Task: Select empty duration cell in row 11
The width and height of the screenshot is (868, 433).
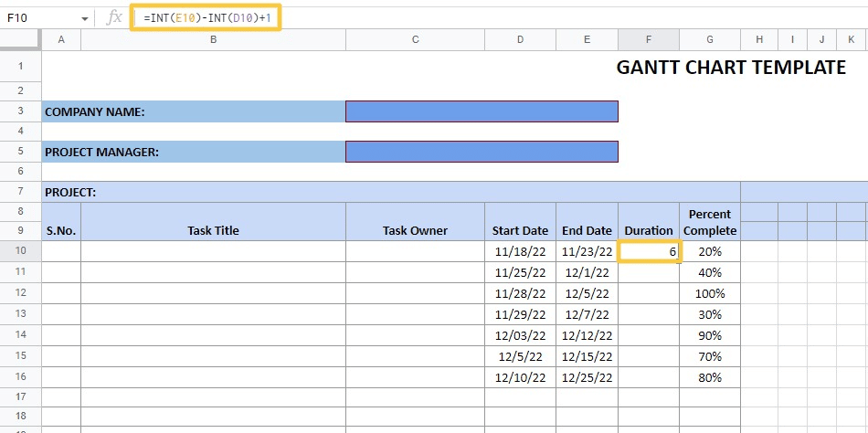Action: click(x=649, y=272)
